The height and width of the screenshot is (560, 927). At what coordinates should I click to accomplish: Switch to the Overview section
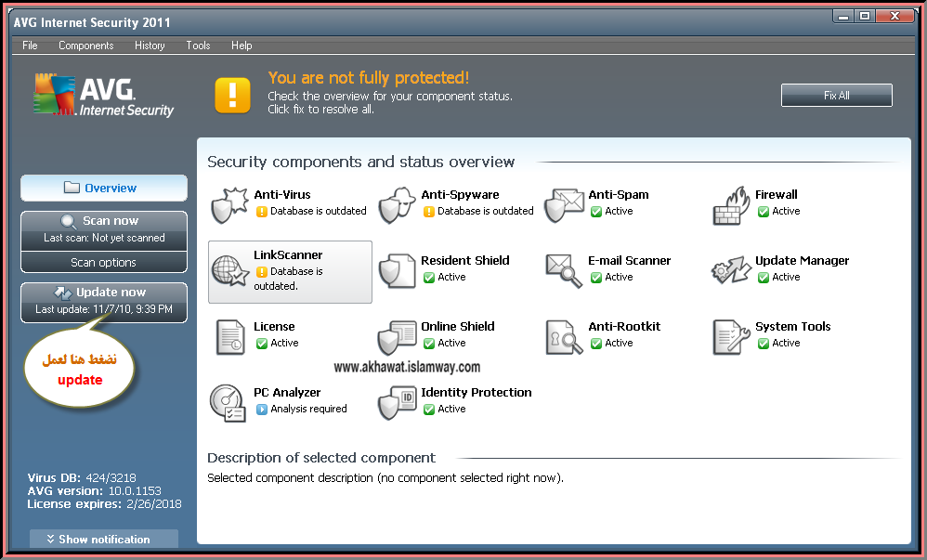pyautogui.click(x=104, y=188)
